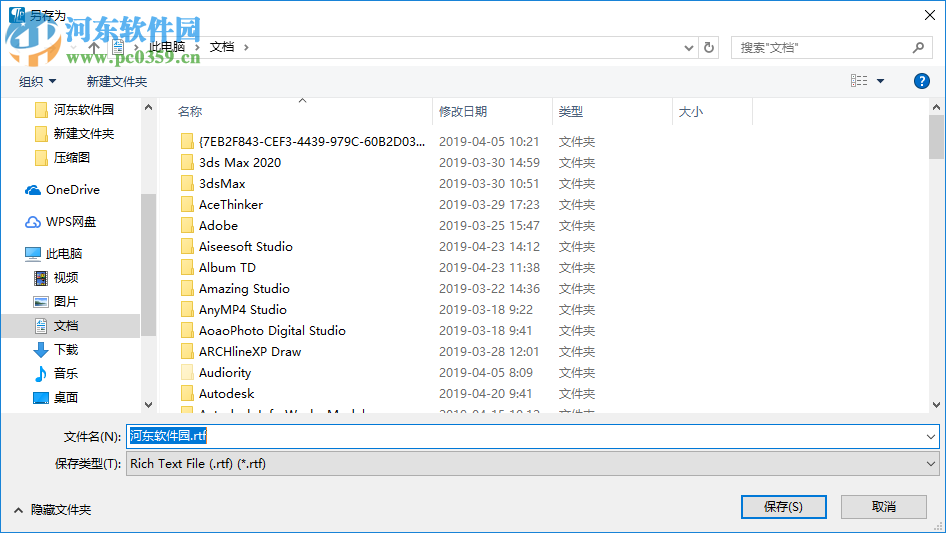Open the 保存类型 file type dropdown
The width and height of the screenshot is (946, 533).
tap(533, 464)
